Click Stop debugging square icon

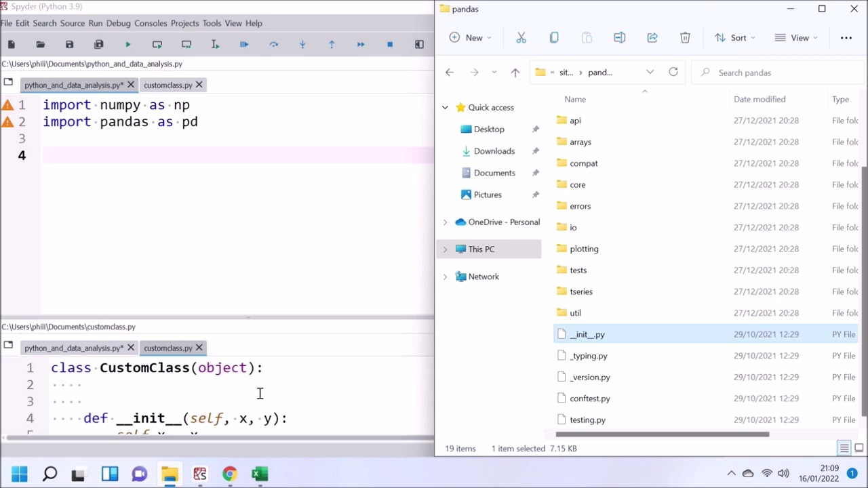tap(390, 45)
